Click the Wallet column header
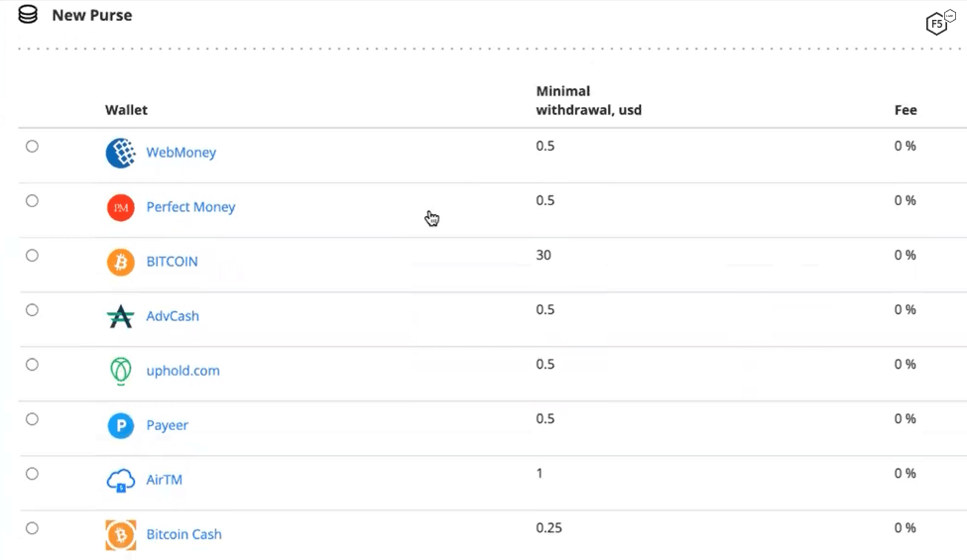 click(x=126, y=110)
